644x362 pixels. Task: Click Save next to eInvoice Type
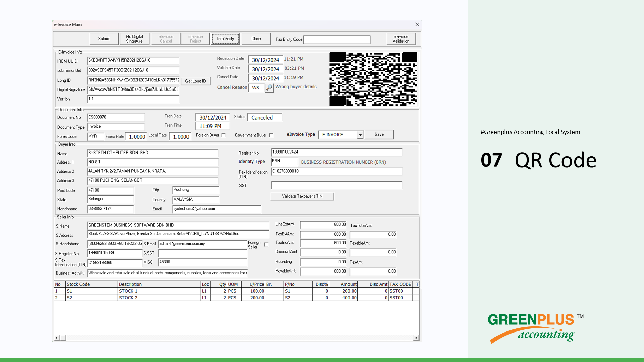tap(379, 134)
